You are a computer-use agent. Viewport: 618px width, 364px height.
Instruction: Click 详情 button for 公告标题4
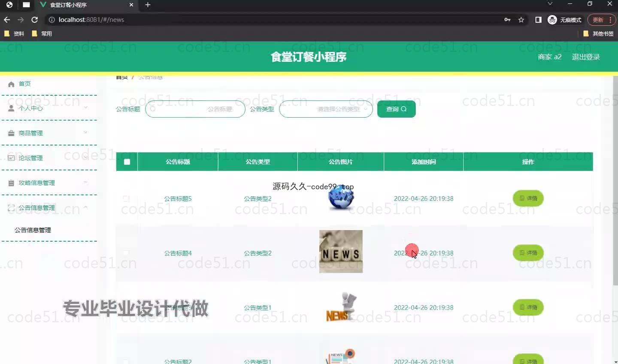pyautogui.click(x=528, y=253)
